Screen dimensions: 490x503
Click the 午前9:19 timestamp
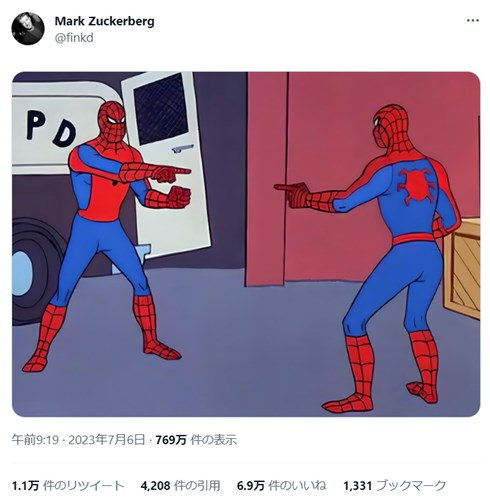(x=35, y=440)
